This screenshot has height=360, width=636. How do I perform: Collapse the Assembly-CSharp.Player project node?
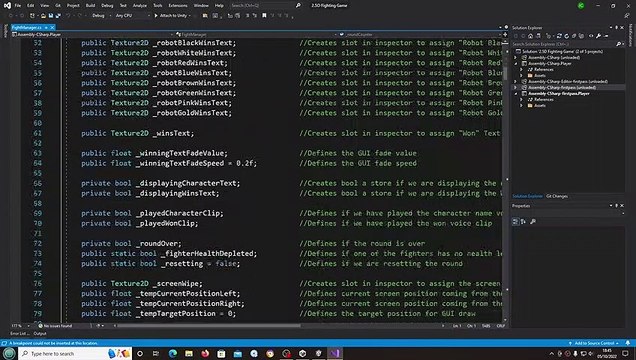(x=516, y=64)
